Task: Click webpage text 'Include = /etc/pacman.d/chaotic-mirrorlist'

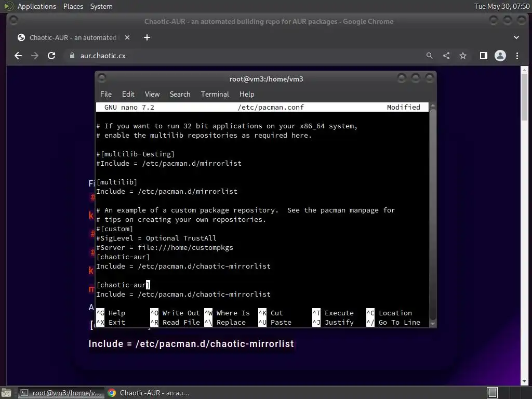Action: click(191, 344)
